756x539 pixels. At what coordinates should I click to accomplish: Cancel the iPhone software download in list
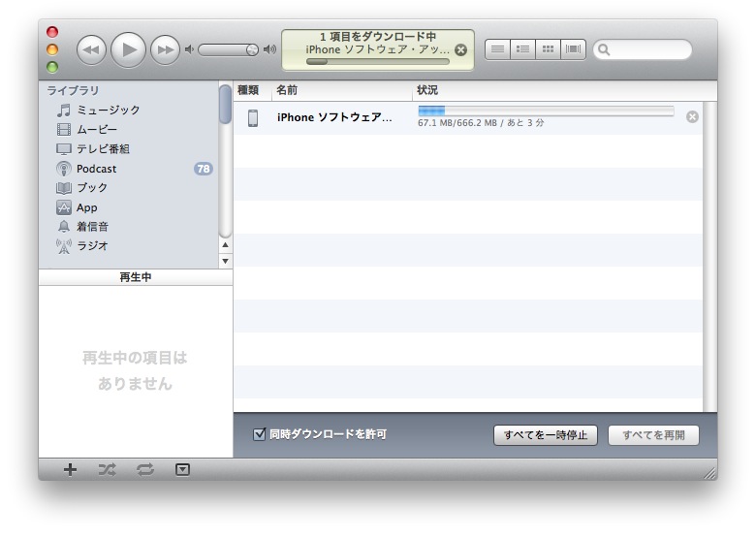692,117
